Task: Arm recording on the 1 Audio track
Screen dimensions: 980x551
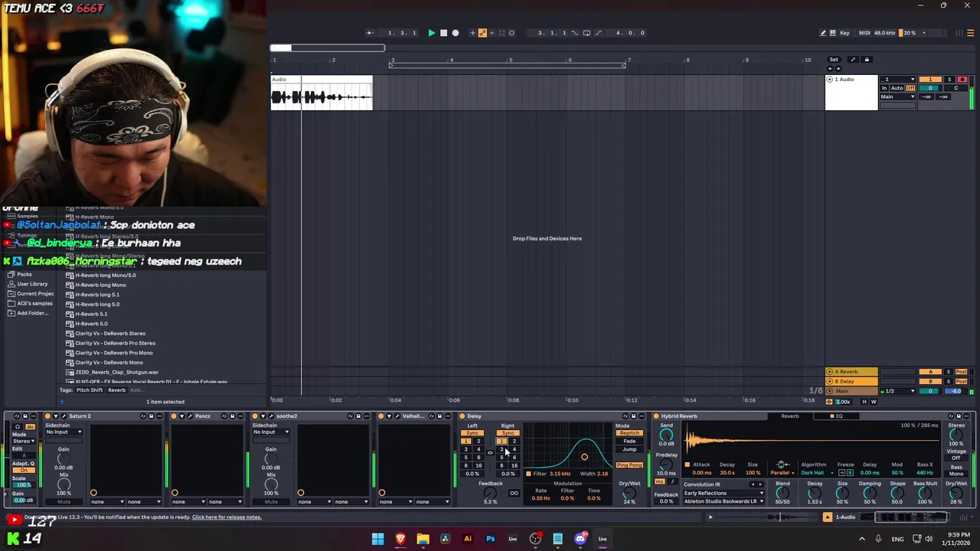Action: click(x=962, y=80)
